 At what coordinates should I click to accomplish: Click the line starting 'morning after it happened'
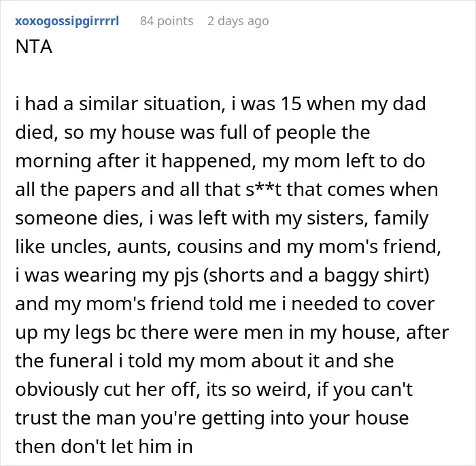pos(220,161)
